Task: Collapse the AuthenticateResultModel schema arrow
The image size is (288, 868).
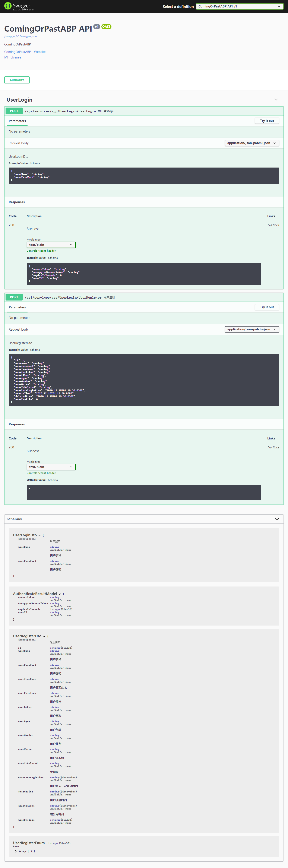Action: click(x=60, y=594)
